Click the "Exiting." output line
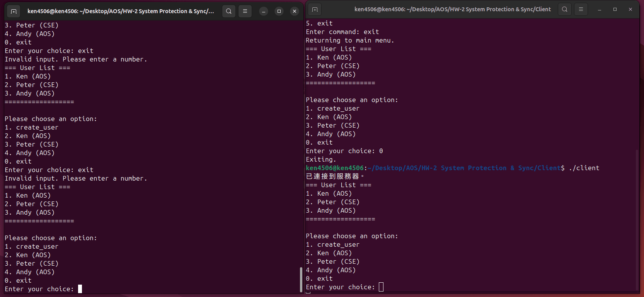 [x=321, y=159]
